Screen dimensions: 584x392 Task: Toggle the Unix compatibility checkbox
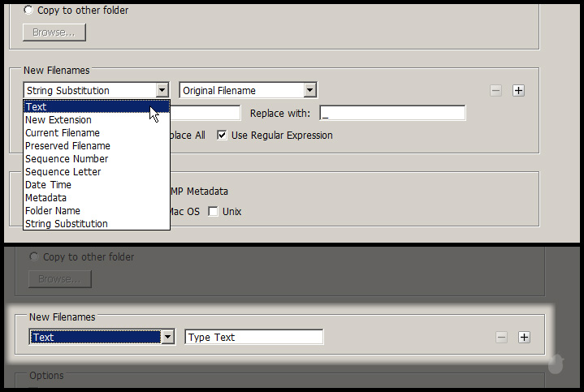tap(213, 212)
